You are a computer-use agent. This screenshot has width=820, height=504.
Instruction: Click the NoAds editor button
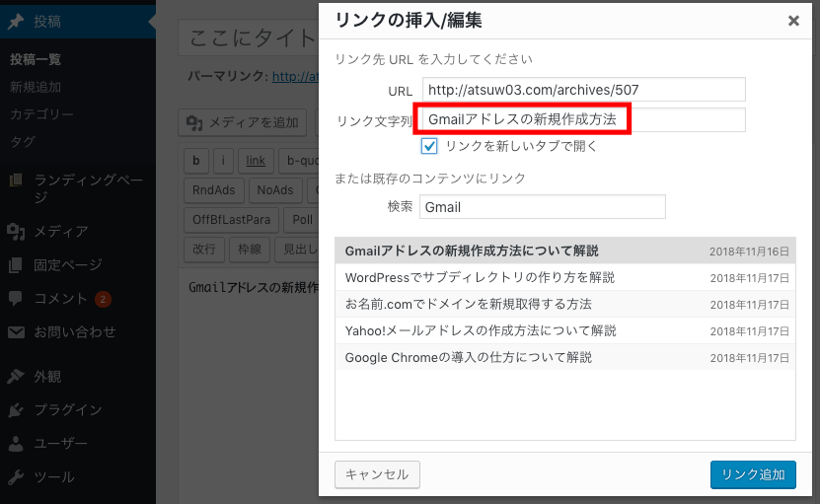(x=275, y=190)
